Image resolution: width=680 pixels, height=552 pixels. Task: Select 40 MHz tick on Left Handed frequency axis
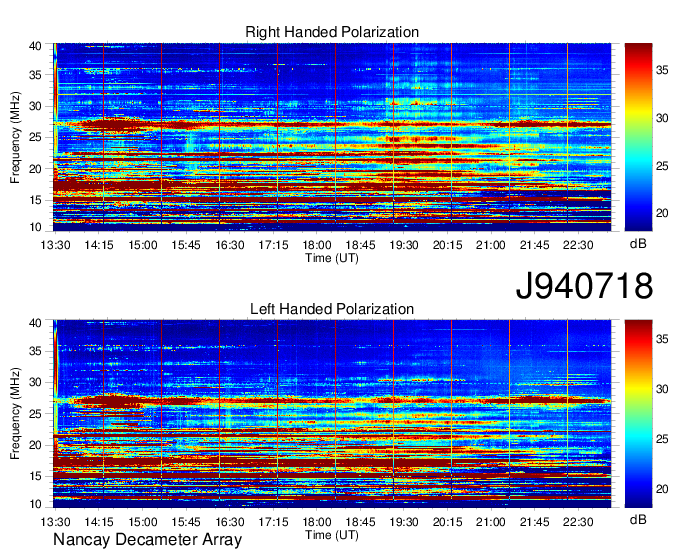[x=35, y=323]
